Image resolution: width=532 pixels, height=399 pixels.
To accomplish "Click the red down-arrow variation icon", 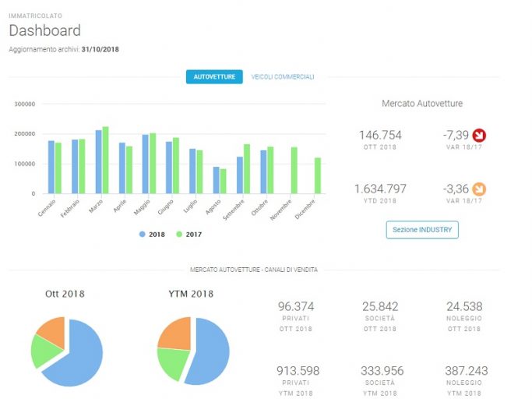I will (479, 135).
